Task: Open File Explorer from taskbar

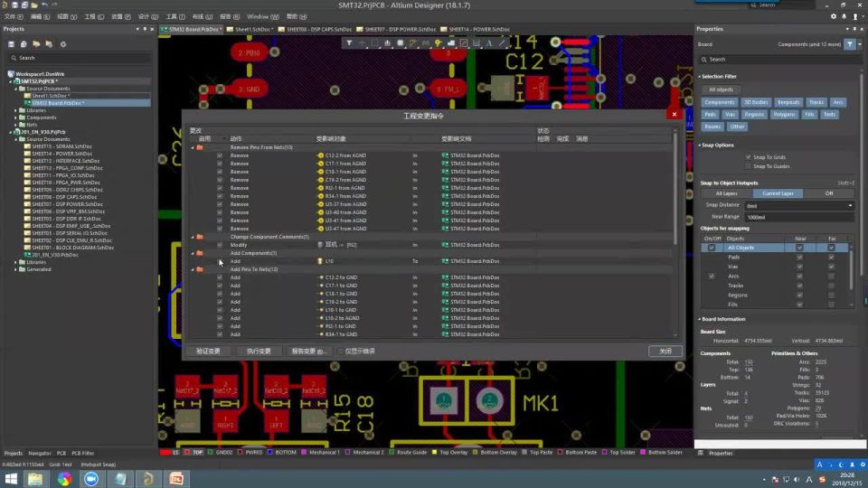Action: 35,479
